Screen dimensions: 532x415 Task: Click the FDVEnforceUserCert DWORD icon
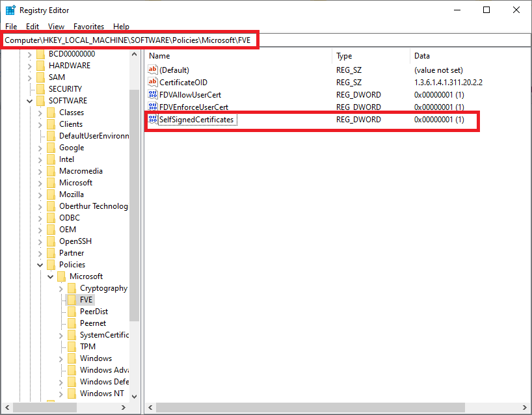153,107
